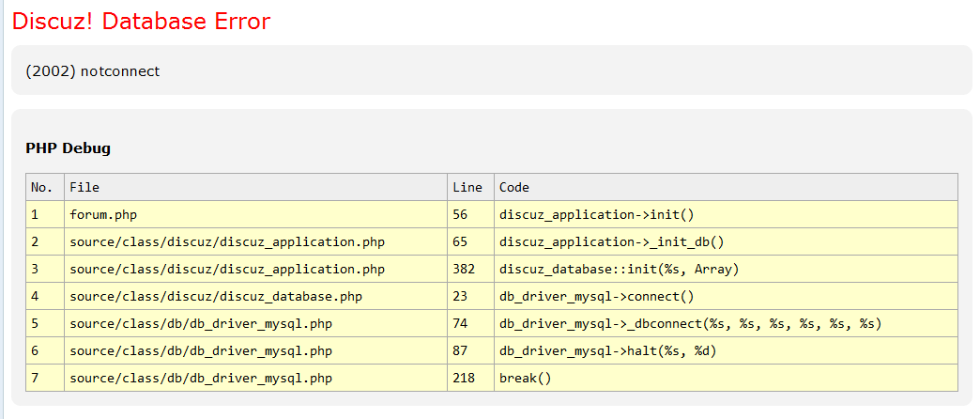Select 'db_driver_mysql->halt(%s, %d)' code cell
Image resolution: width=980 pixels, height=419 pixels.
pos(726,350)
